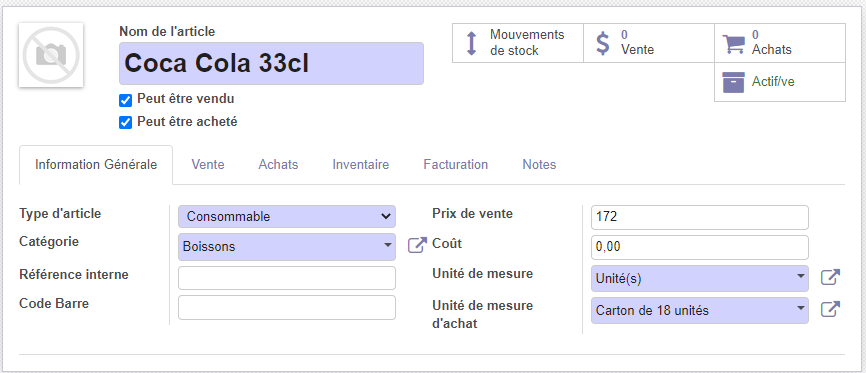Expand the Unité de mesure d'achat dropdown
Viewport: 866px width, 373px height.
coord(699,311)
